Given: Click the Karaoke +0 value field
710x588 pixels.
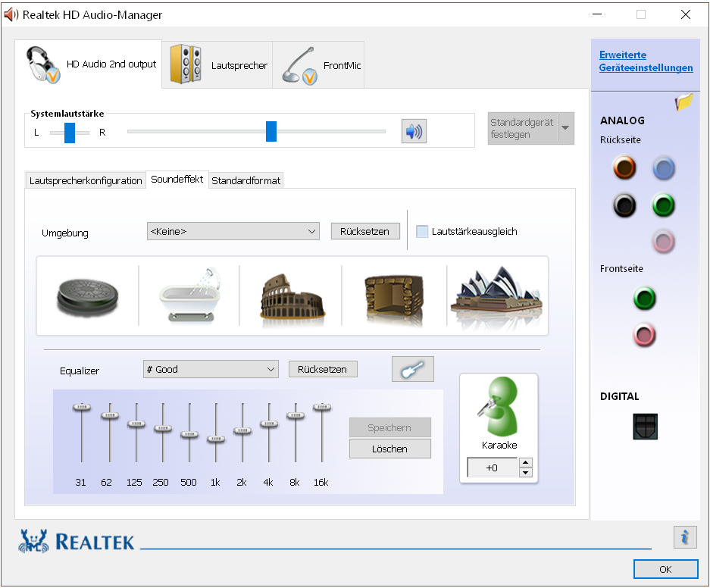Looking at the screenshot, I should (493, 468).
